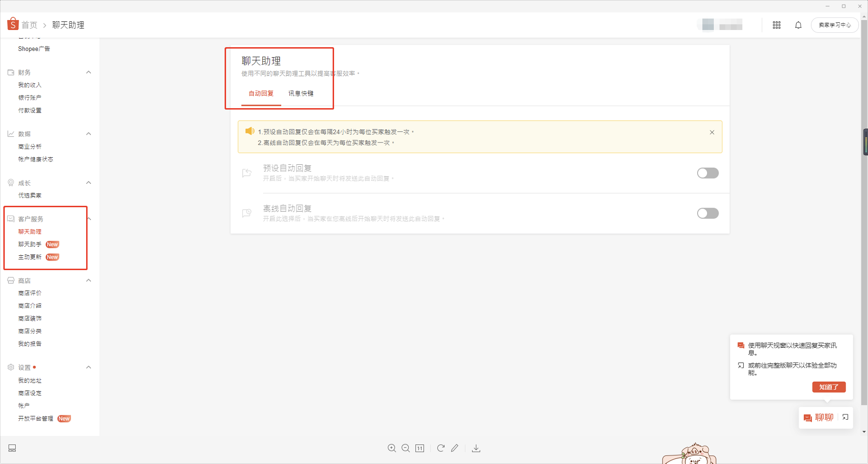Click the 知道了 button
868x464 pixels.
(x=829, y=387)
